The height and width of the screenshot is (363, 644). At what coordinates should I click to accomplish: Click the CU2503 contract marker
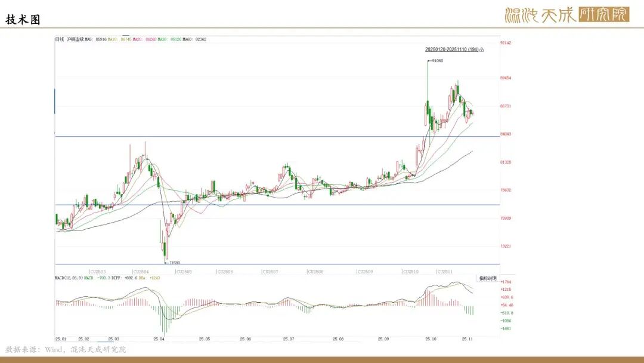click(x=97, y=272)
